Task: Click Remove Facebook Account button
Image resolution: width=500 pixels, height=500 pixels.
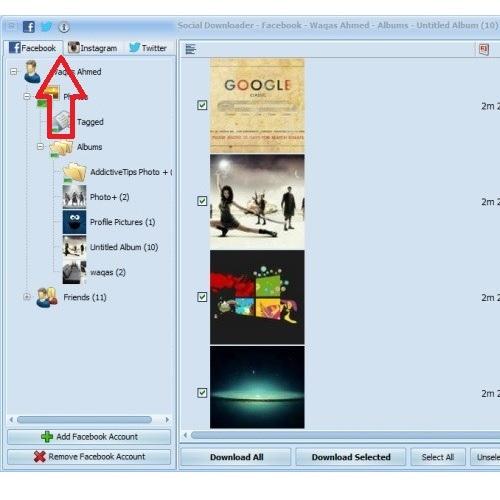Action: 89,457
